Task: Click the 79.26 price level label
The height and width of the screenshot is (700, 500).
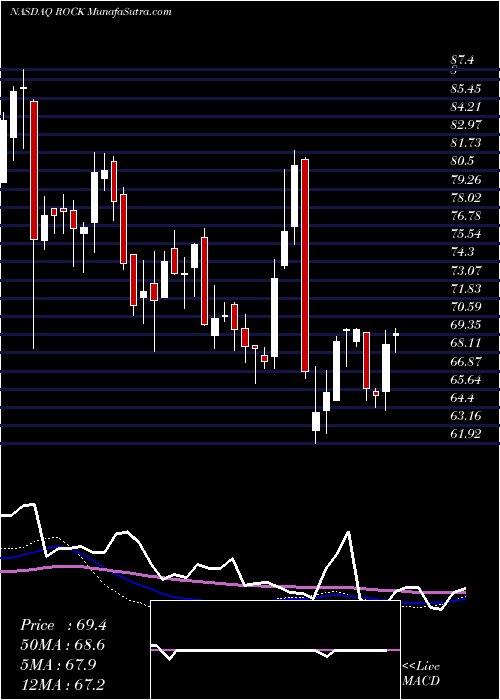Action: [466, 179]
